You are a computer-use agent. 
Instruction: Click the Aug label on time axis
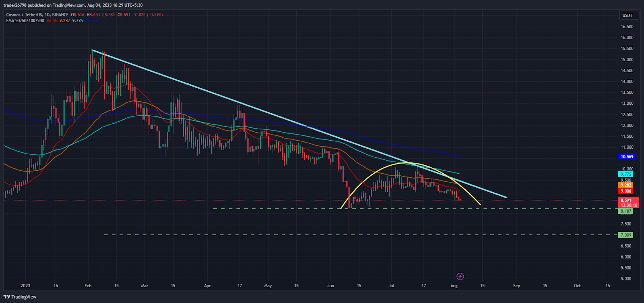454,286
